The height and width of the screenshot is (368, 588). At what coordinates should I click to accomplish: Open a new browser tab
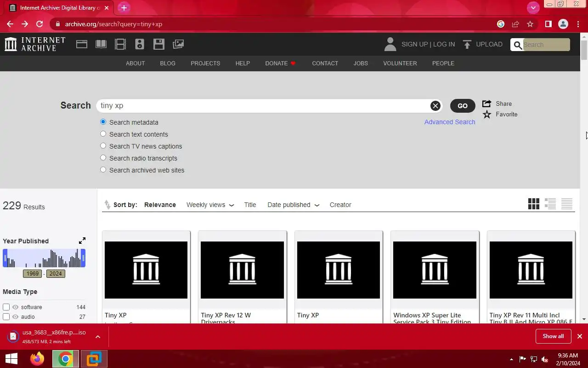click(x=124, y=8)
